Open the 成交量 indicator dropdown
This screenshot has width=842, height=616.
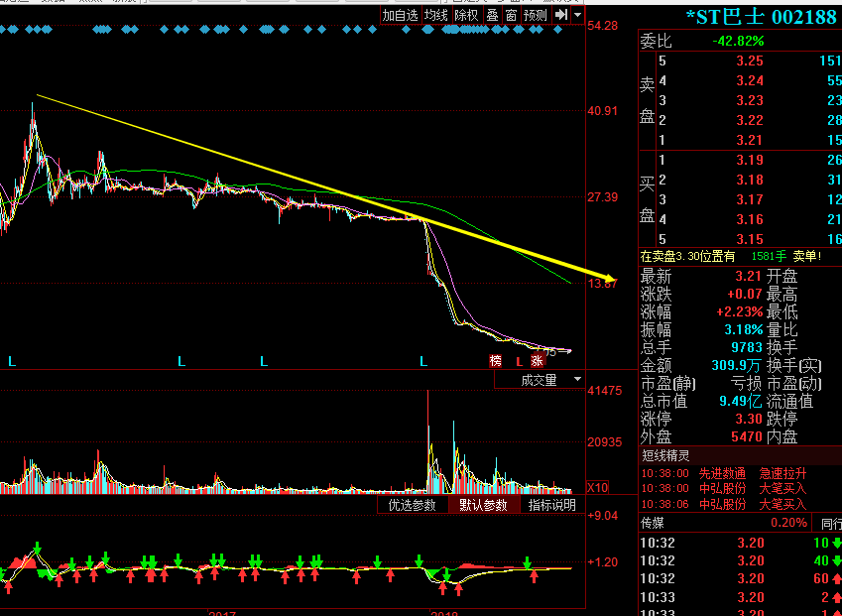(x=540, y=380)
